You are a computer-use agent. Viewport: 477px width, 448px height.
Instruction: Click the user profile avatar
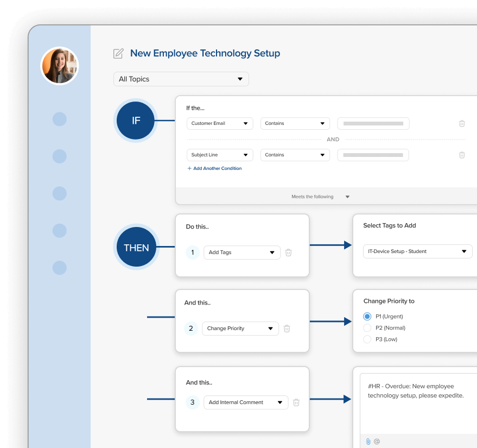[x=60, y=66]
